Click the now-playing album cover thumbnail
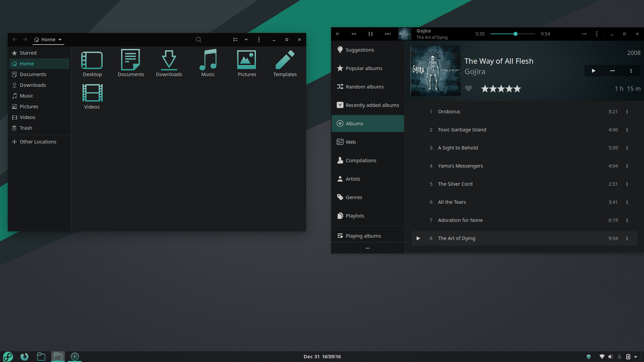 tap(405, 34)
